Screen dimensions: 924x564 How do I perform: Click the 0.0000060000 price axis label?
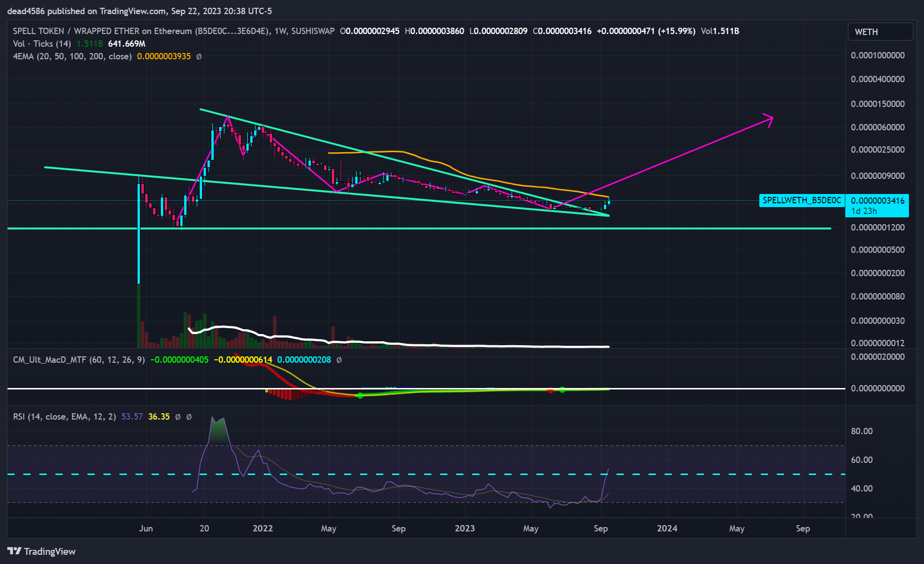tap(878, 127)
